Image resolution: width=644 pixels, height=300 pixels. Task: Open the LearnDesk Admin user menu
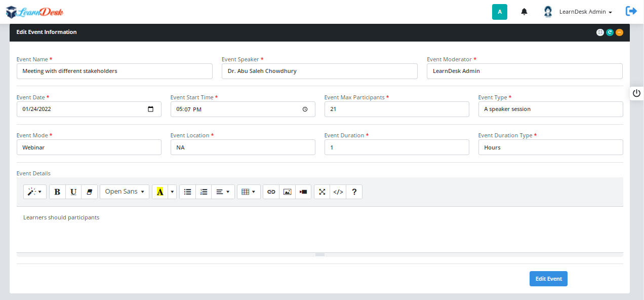pyautogui.click(x=586, y=12)
